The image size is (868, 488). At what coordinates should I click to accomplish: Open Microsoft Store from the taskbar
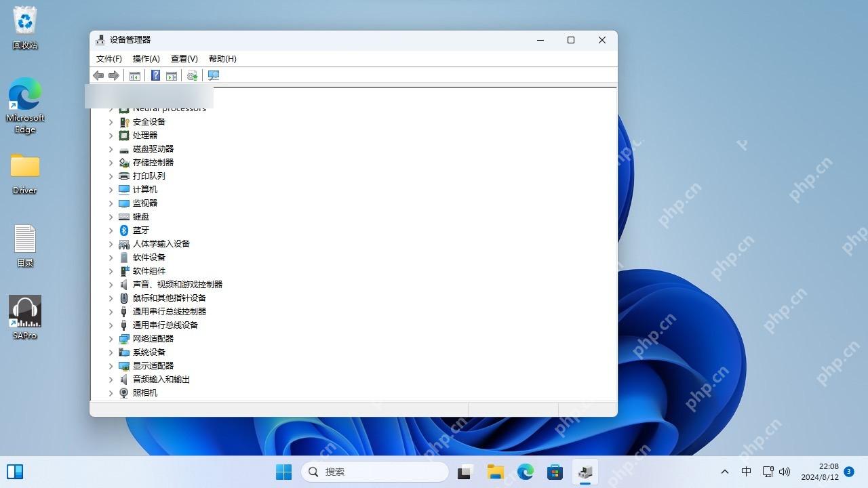pos(555,472)
